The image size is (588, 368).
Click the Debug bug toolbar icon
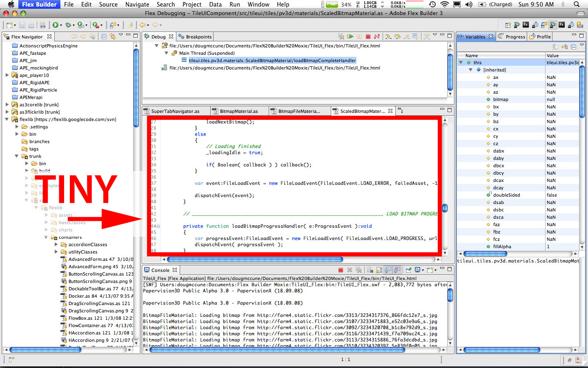click(x=68, y=25)
